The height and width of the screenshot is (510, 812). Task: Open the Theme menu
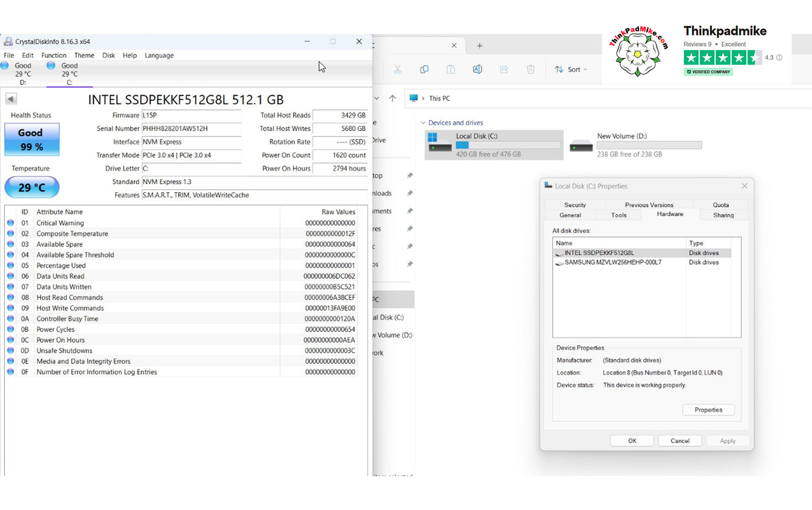click(84, 56)
